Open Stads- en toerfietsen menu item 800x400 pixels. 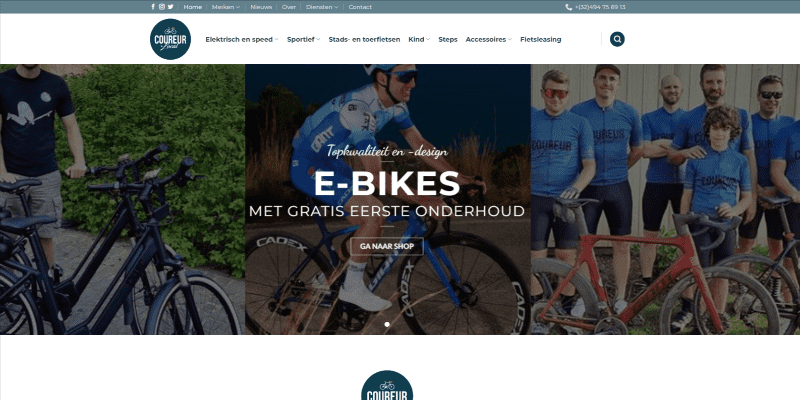364,39
